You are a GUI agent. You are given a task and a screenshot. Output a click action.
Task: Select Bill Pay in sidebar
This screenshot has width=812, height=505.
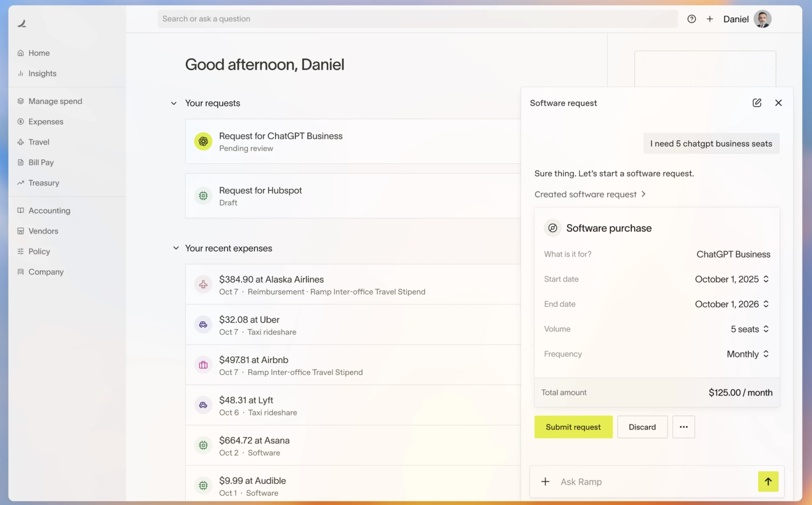35,163
